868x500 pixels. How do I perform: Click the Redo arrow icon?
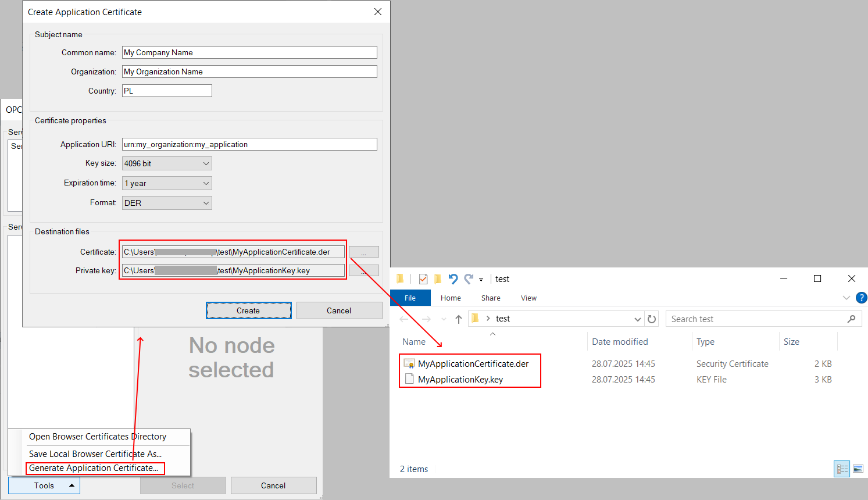tap(469, 279)
